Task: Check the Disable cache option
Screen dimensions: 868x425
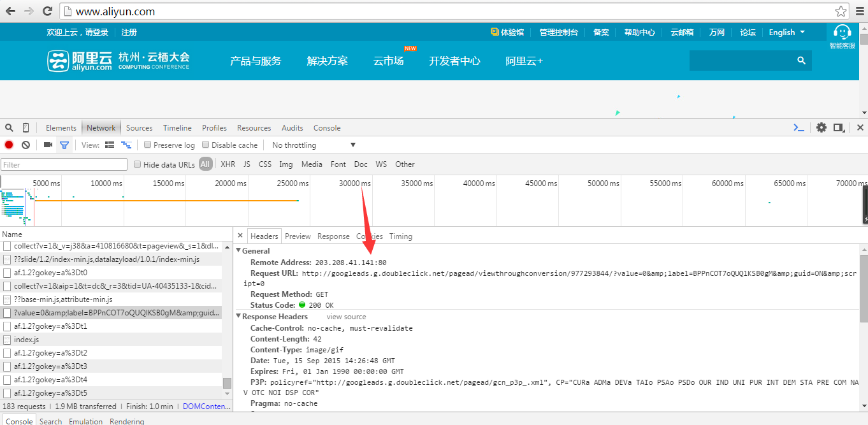Action: pyautogui.click(x=206, y=145)
